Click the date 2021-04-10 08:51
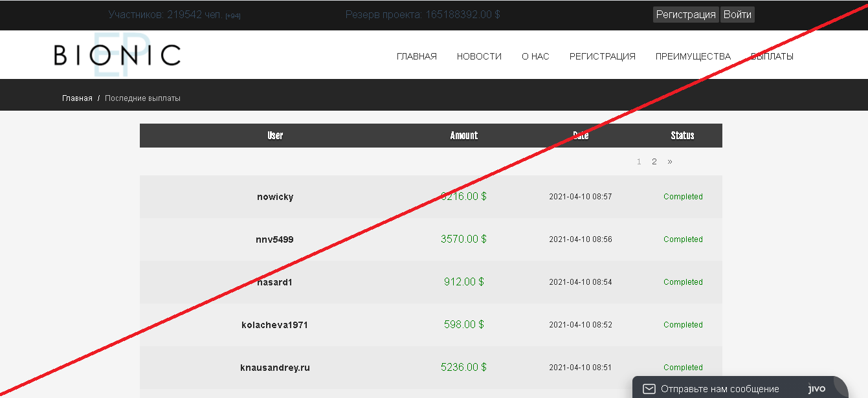868x398 pixels. click(581, 368)
